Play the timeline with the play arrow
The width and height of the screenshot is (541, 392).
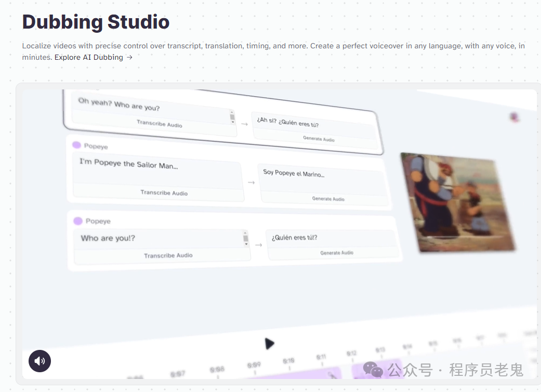pos(269,344)
